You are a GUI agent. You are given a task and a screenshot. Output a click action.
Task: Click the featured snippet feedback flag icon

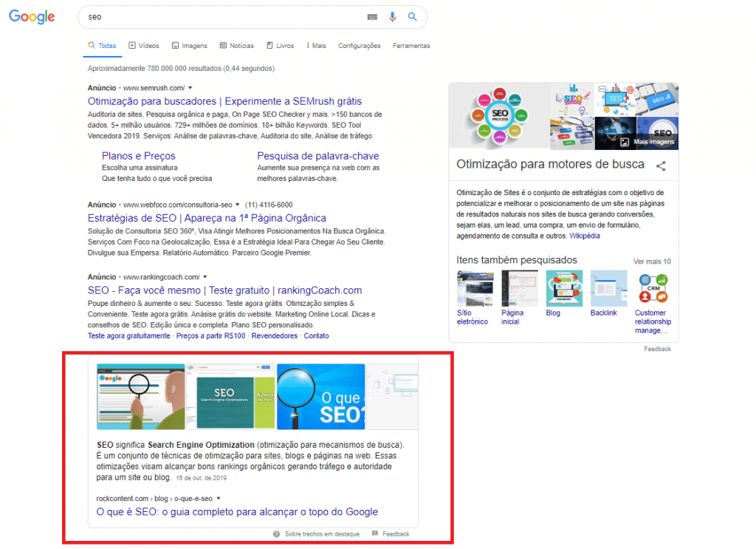[x=374, y=533]
